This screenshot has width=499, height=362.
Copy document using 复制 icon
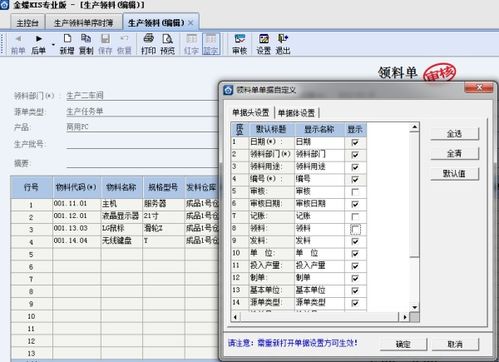click(86, 44)
